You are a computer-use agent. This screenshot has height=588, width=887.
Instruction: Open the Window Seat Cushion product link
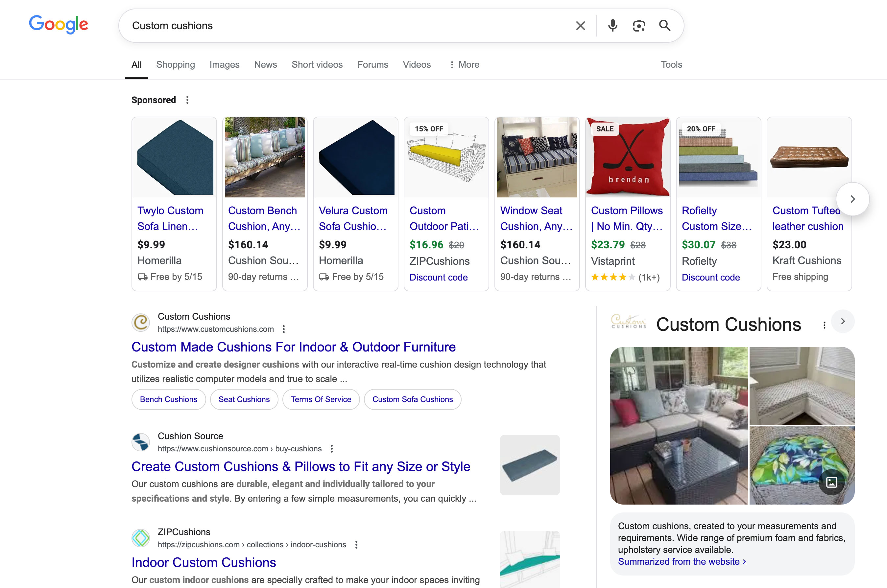coord(536,218)
